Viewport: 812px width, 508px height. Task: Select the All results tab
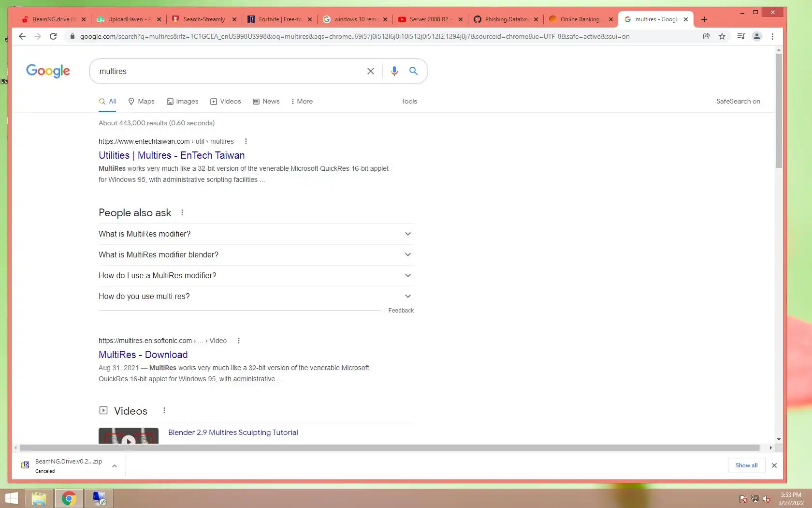point(107,101)
